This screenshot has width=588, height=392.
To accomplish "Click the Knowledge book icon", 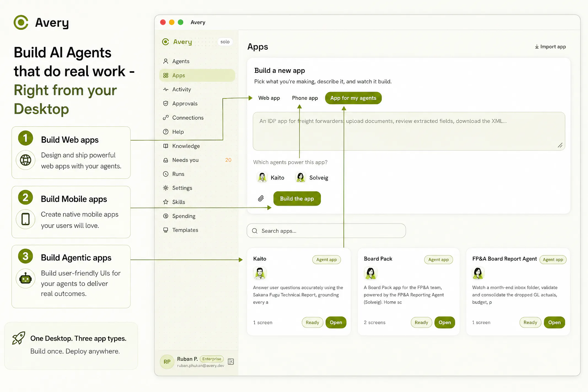I will click(166, 146).
